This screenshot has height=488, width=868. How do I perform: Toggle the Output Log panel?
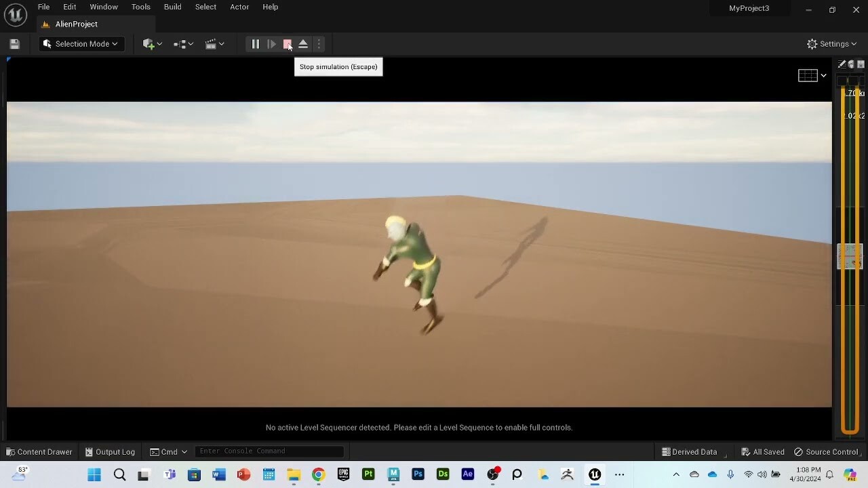coord(109,451)
